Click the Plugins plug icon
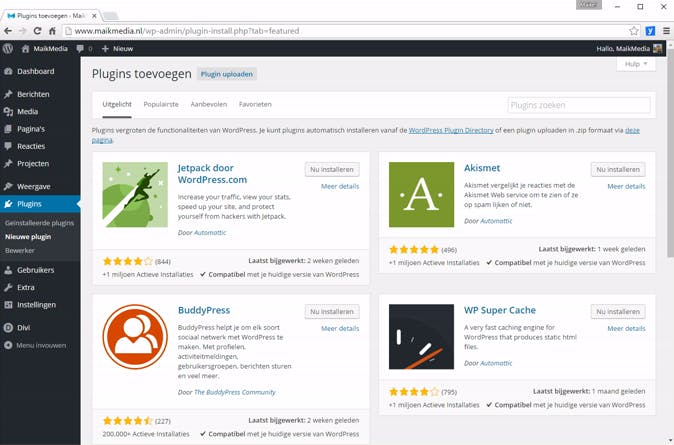The image size is (674, 445). click(x=8, y=204)
